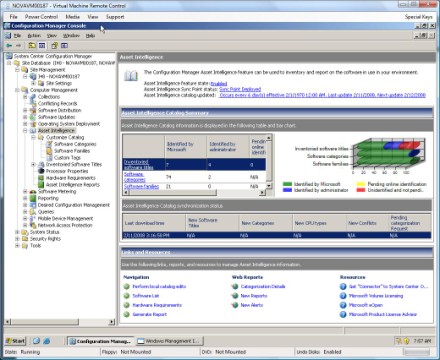
Task: Click the Sync Point Deployed link
Action: [x=240, y=89]
